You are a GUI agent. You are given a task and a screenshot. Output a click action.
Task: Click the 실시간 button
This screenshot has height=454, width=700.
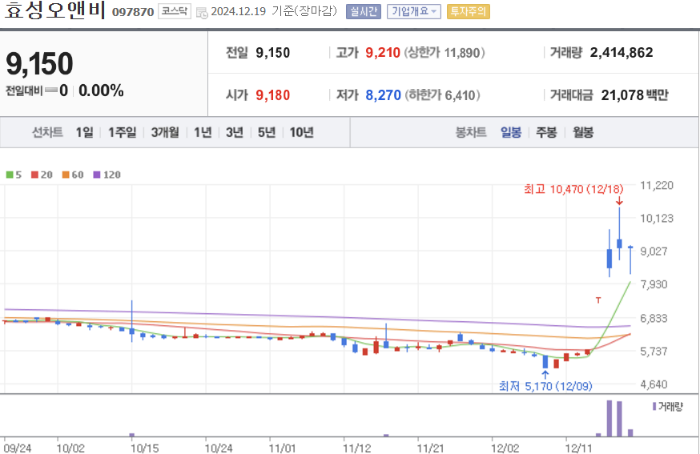[363, 11]
